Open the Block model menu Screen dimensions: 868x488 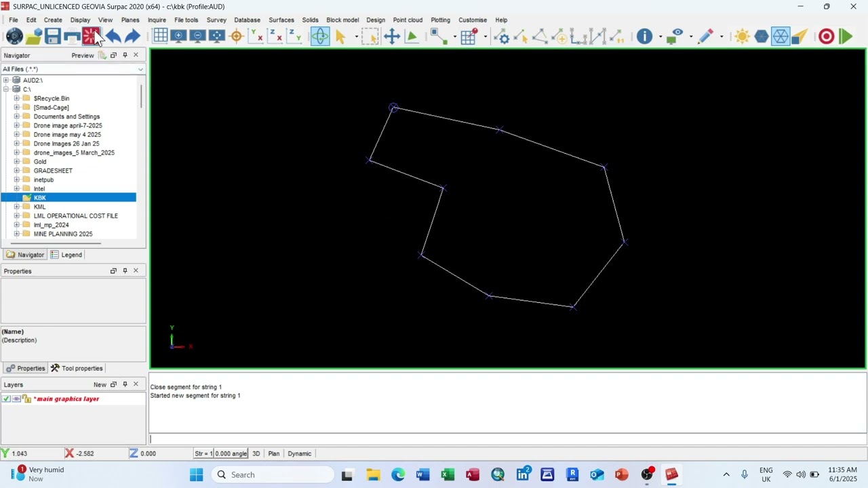pos(342,20)
